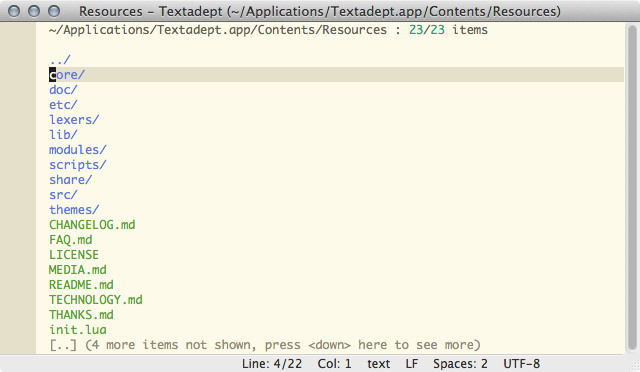Click the '4 more items not shown' line

(265, 345)
